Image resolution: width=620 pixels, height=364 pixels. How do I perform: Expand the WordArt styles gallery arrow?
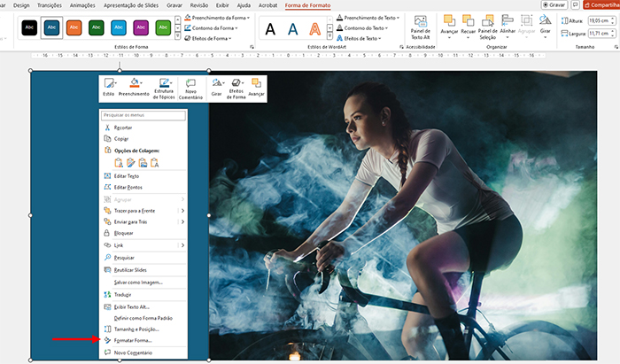click(329, 36)
